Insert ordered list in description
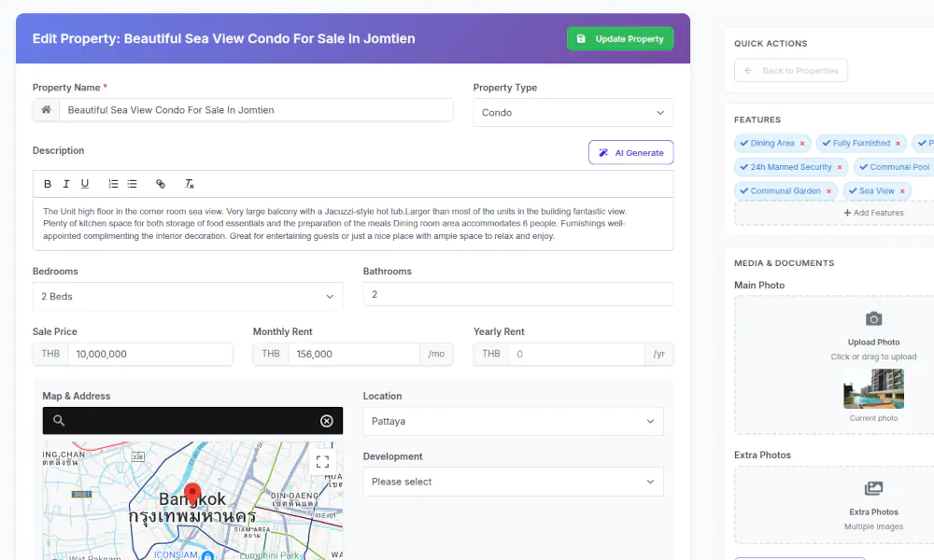Image resolution: width=934 pixels, height=560 pixels. tap(113, 184)
